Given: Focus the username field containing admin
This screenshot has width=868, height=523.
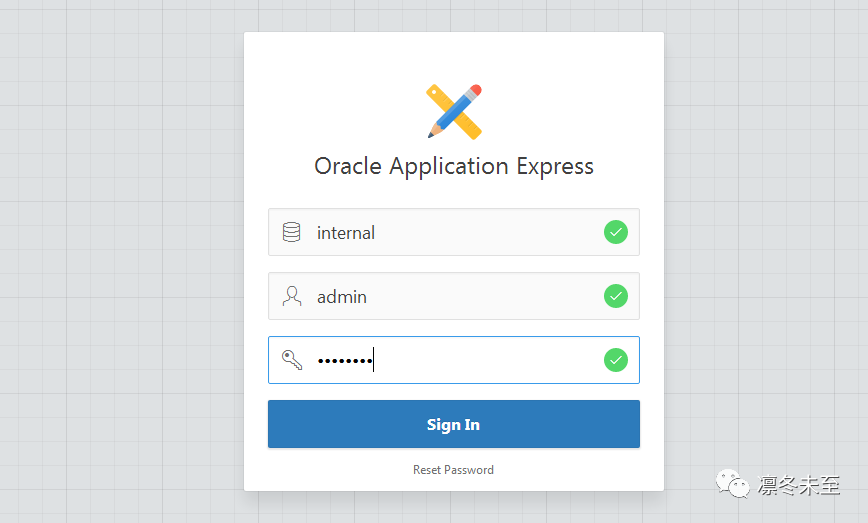Looking at the screenshot, I should coord(450,297).
